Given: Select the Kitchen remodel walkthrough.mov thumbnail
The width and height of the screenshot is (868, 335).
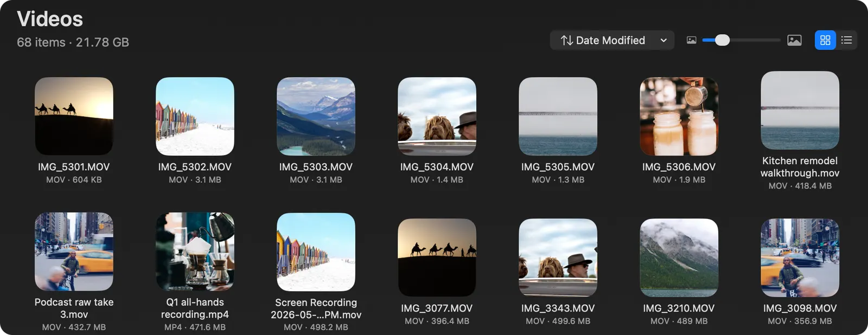Looking at the screenshot, I should click(800, 110).
